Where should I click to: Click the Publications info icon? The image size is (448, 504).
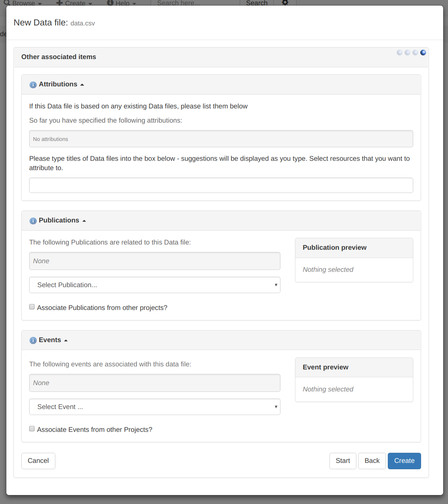[x=33, y=221]
